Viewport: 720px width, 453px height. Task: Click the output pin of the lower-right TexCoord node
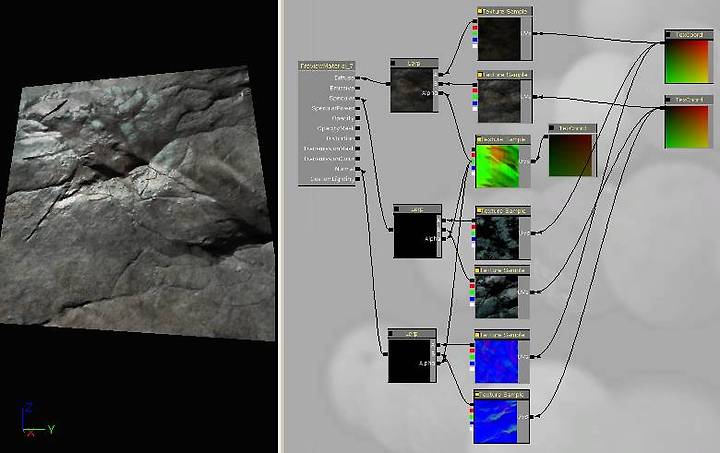point(663,107)
